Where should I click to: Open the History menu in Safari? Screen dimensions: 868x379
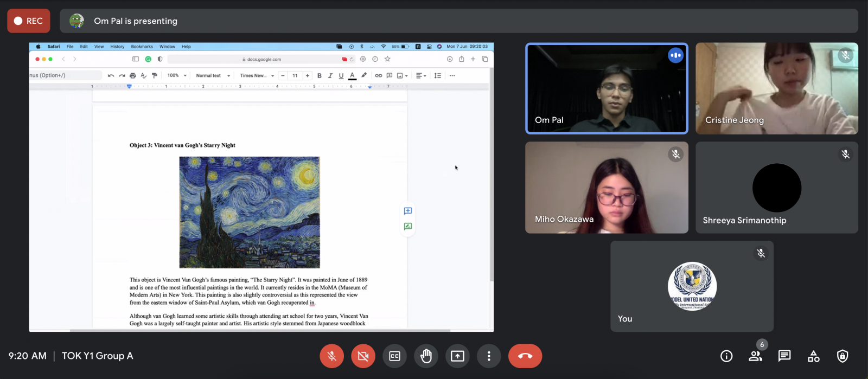[117, 47]
